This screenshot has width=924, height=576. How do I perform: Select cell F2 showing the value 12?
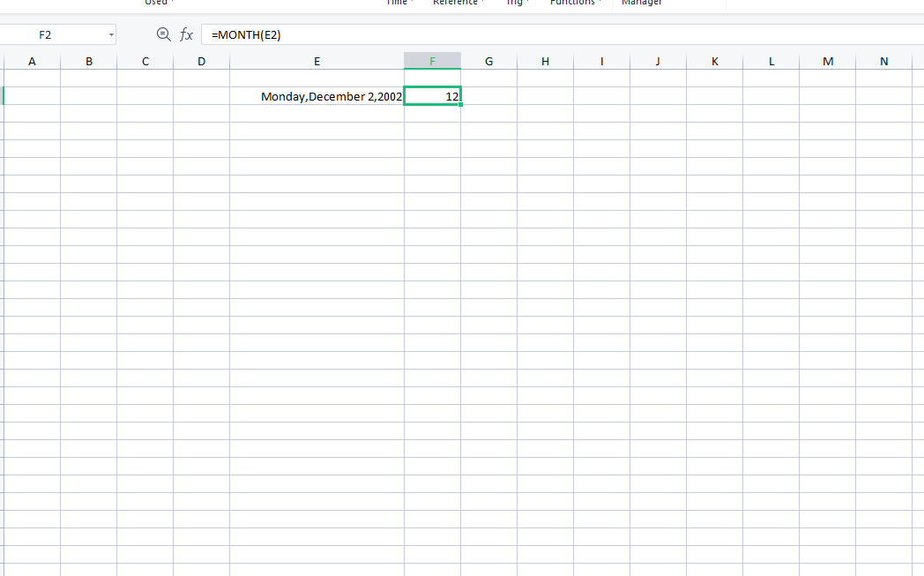pos(432,95)
